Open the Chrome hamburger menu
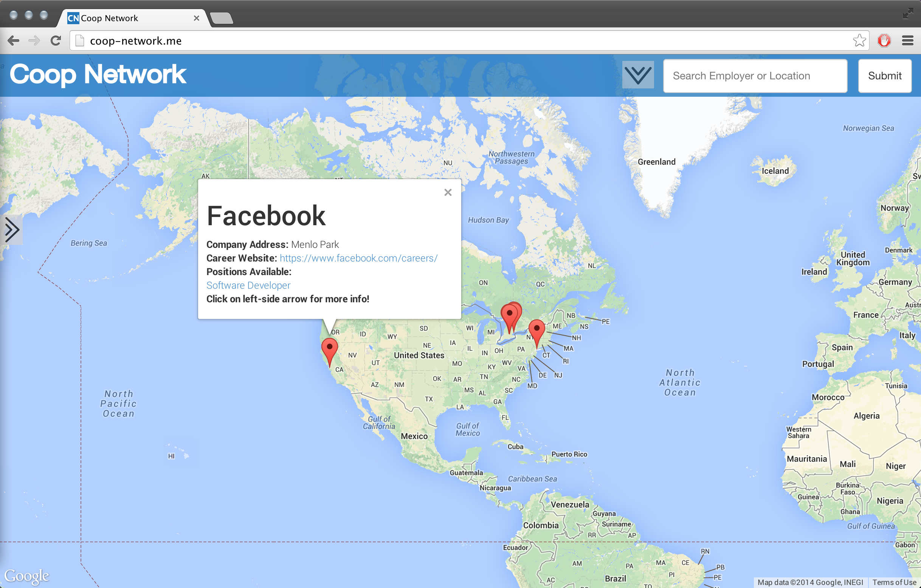921x588 pixels. click(x=907, y=40)
